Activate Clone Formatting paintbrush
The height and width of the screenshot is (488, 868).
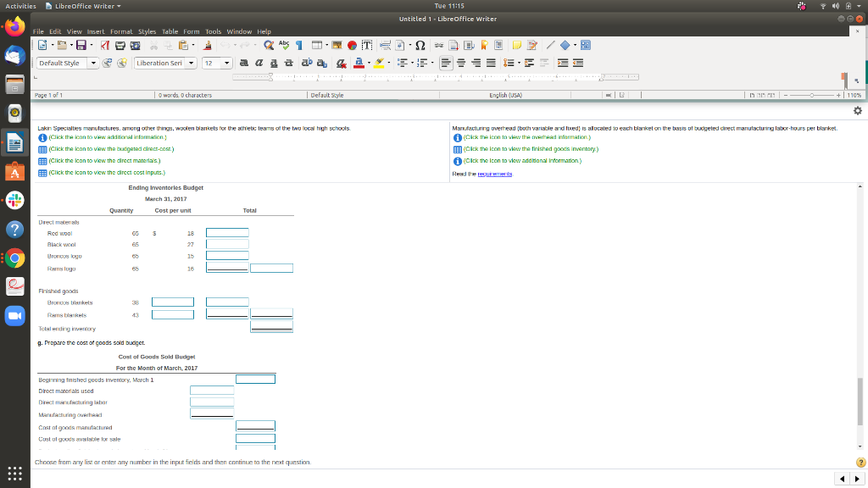pos(208,46)
